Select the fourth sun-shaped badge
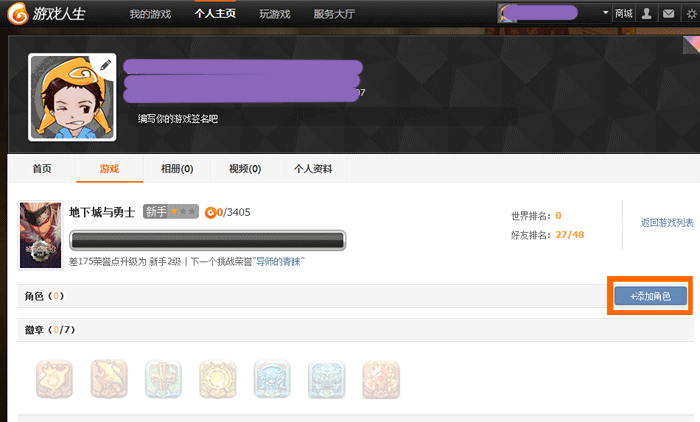 217,380
